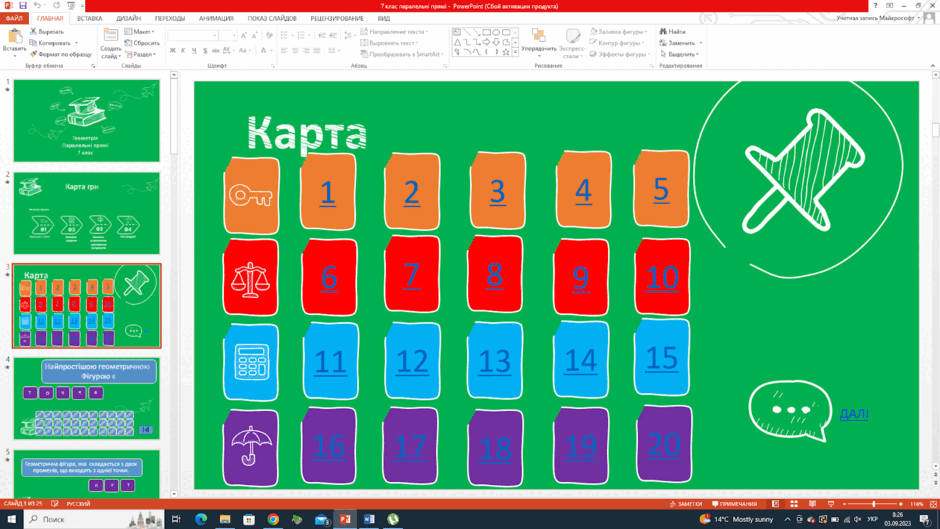The width and height of the screenshot is (940, 529).
Task: Select the red scales icon card
Action: (251, 277)
